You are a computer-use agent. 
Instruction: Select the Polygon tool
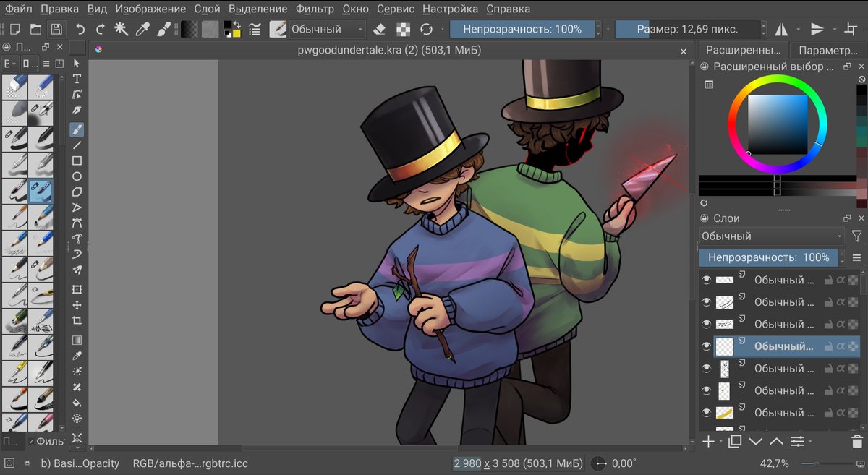77,192
